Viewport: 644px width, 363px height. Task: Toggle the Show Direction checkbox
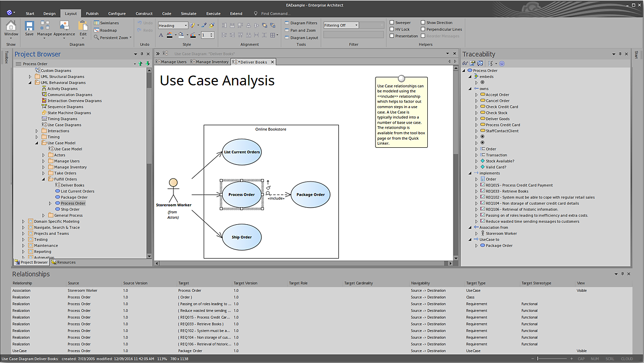(x=423, y=23)
